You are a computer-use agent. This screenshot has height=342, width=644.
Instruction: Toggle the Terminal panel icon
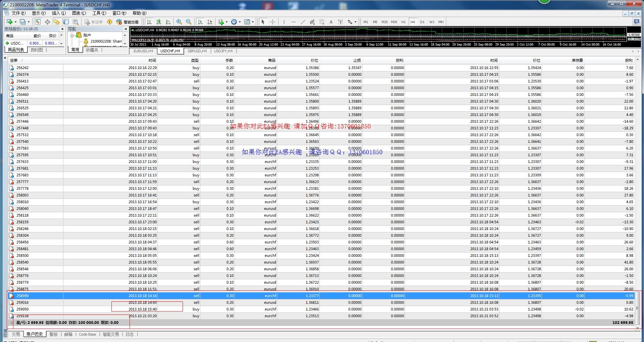(x=66, y=22)
